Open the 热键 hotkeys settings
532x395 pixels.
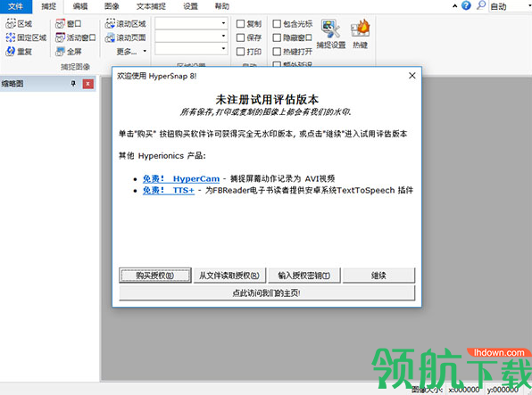tap(360, 34)
